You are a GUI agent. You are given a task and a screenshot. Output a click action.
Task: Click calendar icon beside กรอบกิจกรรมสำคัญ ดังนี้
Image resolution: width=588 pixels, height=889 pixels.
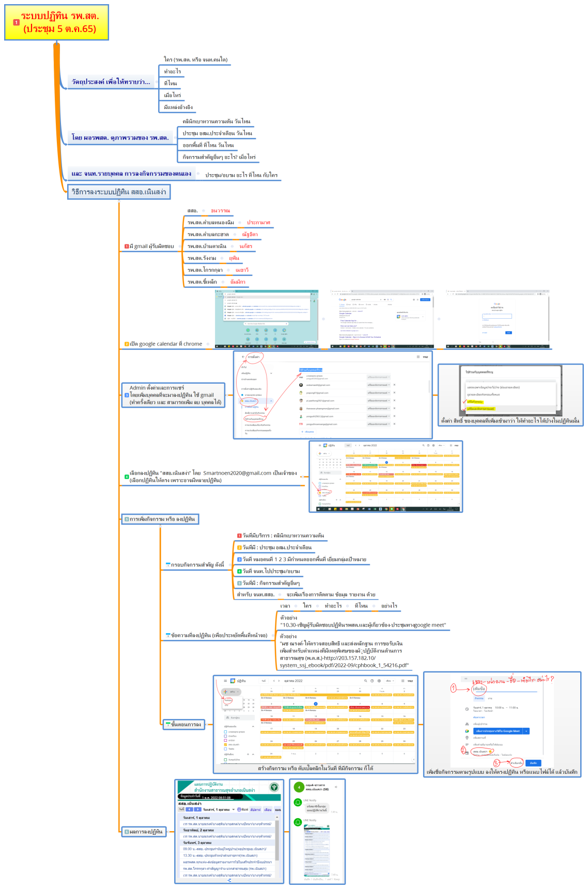tap(168, 565)
